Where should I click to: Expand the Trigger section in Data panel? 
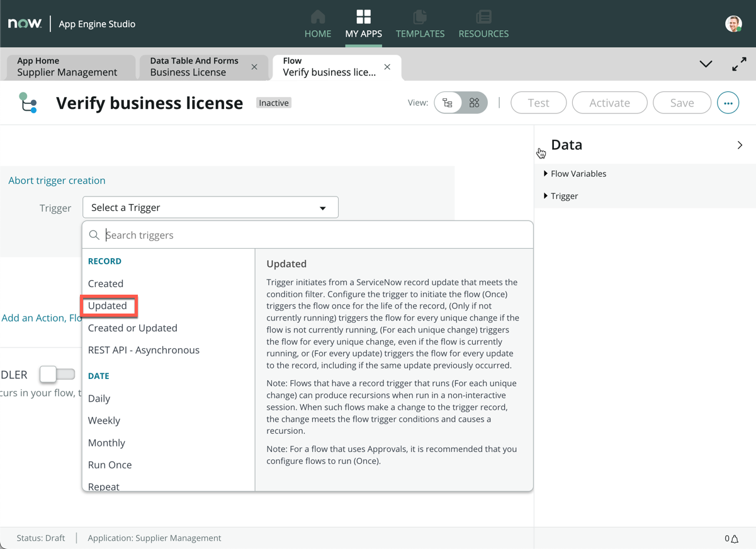coord(563,196)
